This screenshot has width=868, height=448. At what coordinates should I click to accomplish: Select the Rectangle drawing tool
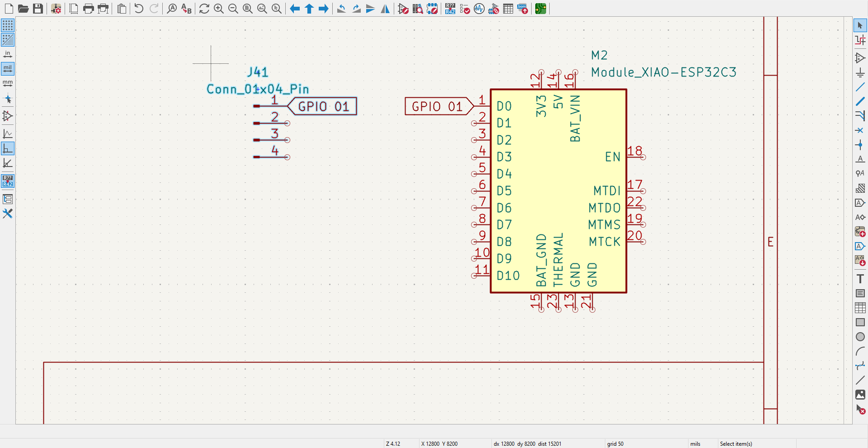(860, 322)
